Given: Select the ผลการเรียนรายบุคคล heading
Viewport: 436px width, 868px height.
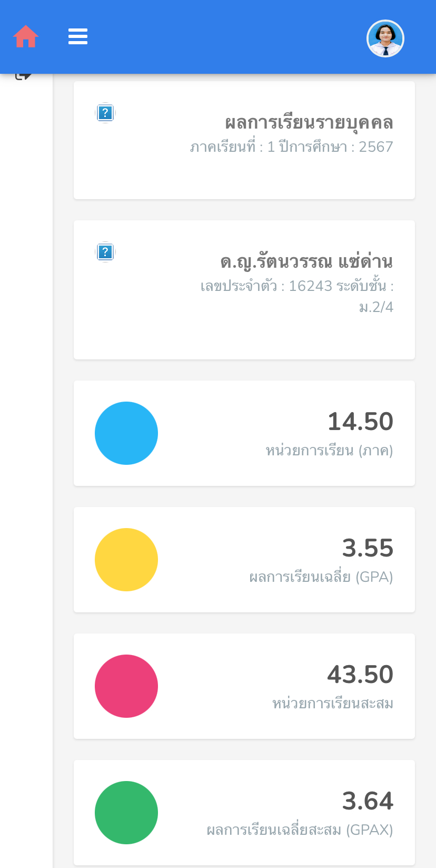Looking at the screenshot, I should tap(309, 123).
